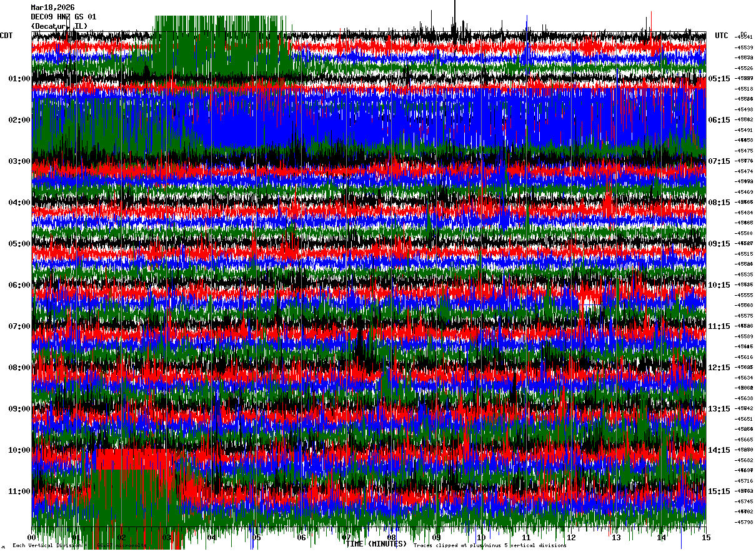This screenshot has width=756, height=554.
Task: Click the '02:00' CDT row label
Action: (x=19, y=120)
